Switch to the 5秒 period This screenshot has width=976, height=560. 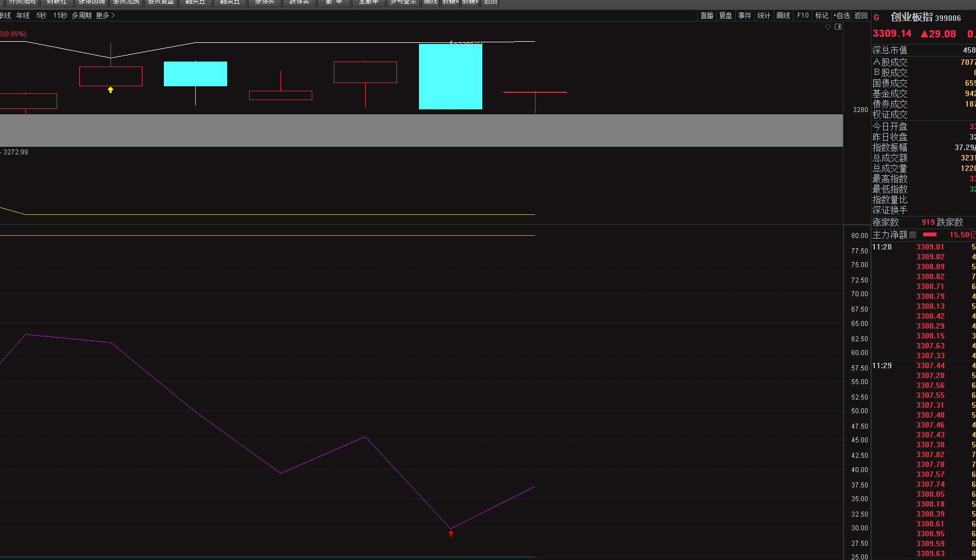41,15
